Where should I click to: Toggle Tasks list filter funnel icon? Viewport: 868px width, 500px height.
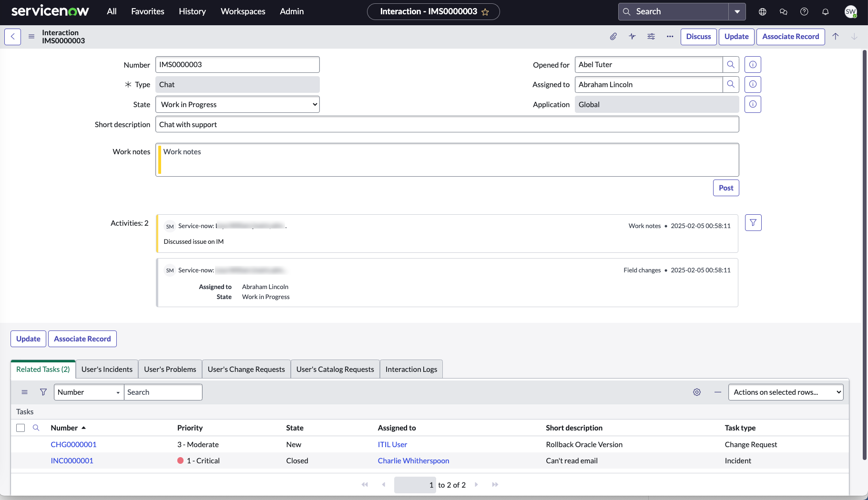coord(43,392)
